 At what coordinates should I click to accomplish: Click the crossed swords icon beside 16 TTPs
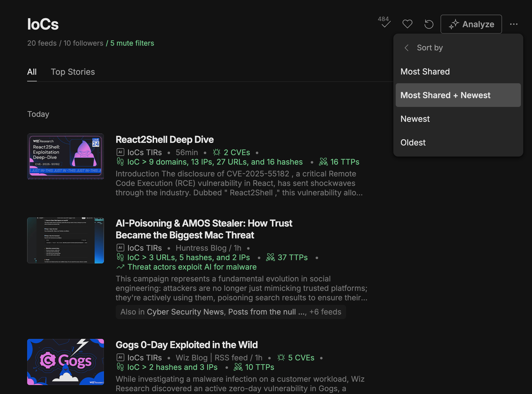tap(323, 162)
